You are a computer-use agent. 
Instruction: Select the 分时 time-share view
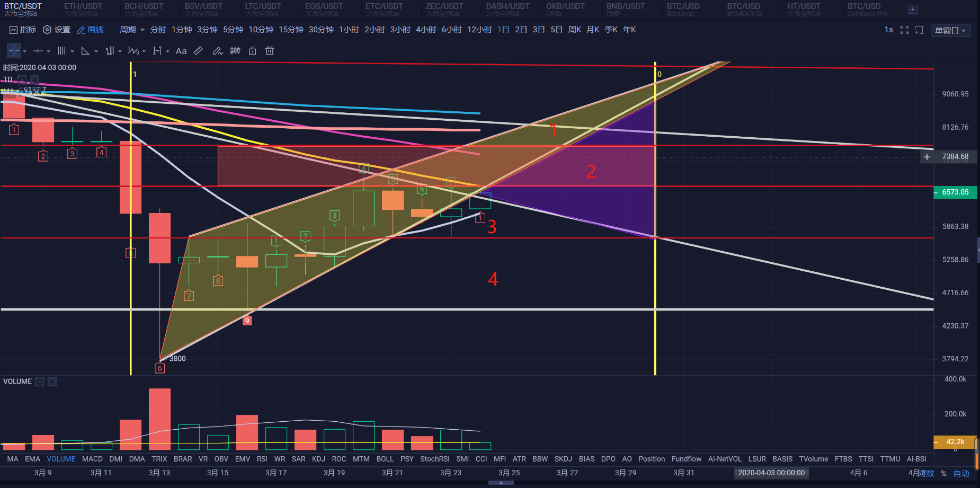[x=158, y=30]
